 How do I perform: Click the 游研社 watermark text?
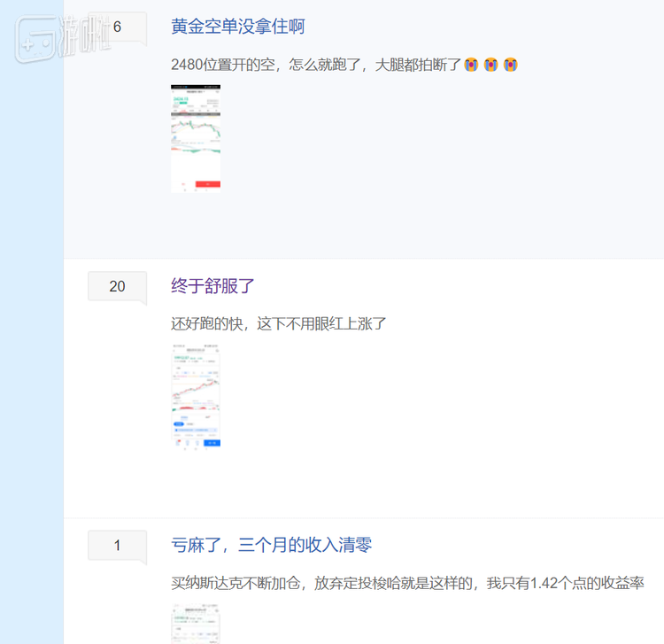tap(84, 34)
